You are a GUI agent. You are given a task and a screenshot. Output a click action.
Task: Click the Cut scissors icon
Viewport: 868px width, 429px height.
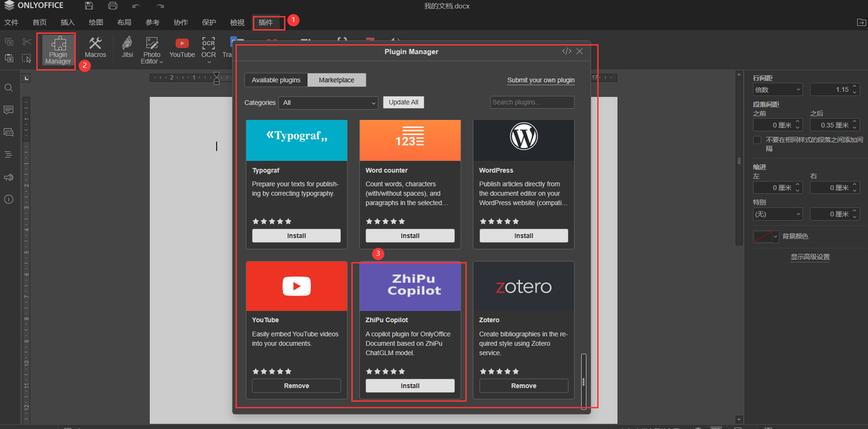click(27, 42)
